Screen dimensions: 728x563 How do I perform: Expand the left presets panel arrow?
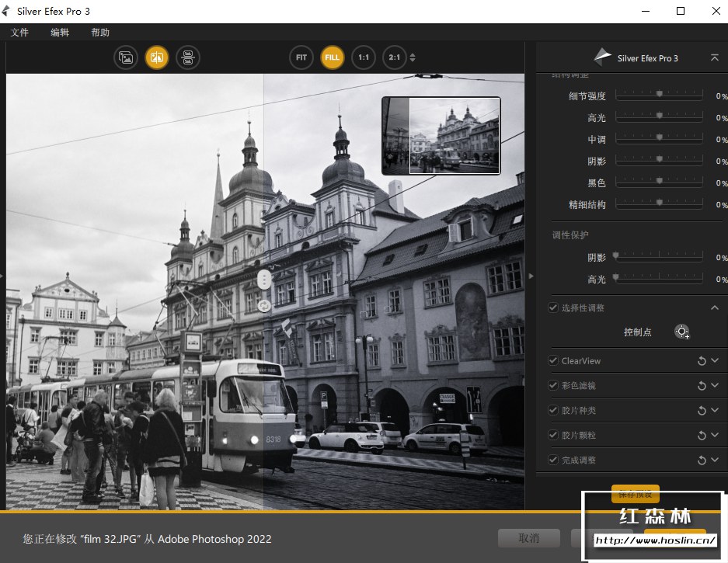(2, 276)
